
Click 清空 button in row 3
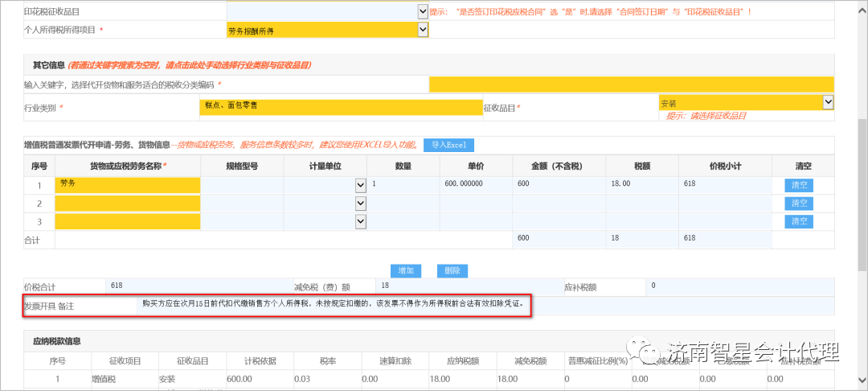(x=799, y=221)
